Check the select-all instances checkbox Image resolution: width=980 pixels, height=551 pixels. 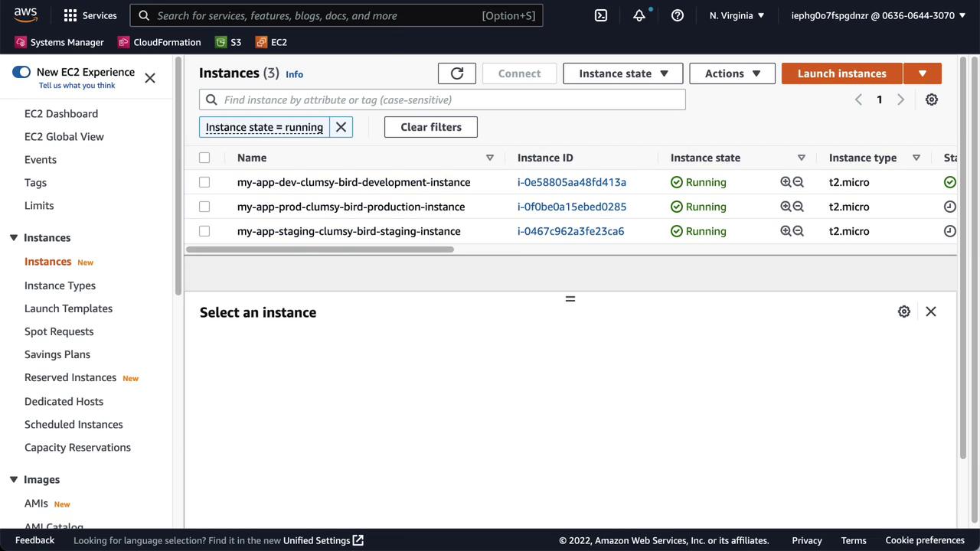click(x=204, y=158)
